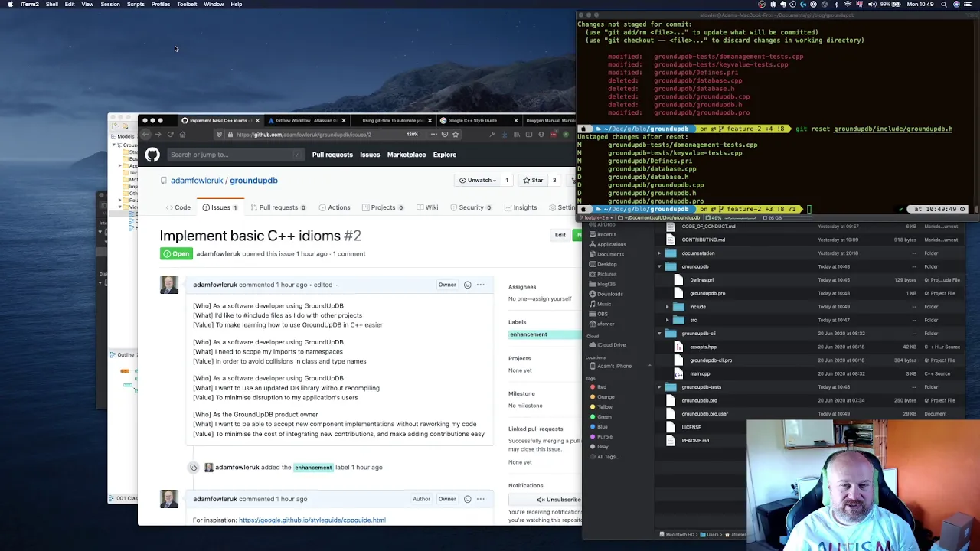This screenshot has height=551, width=980.
Task: Open repository Actions tab
Action: 334,207
